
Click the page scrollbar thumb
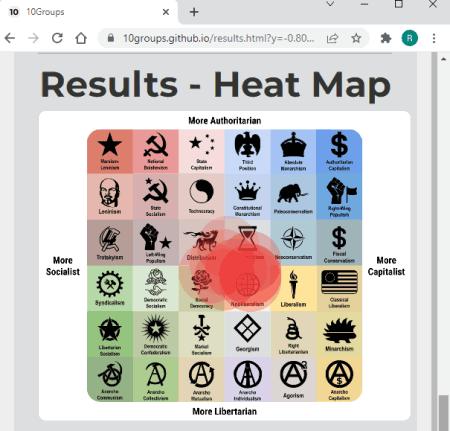(x=443, y=413)
